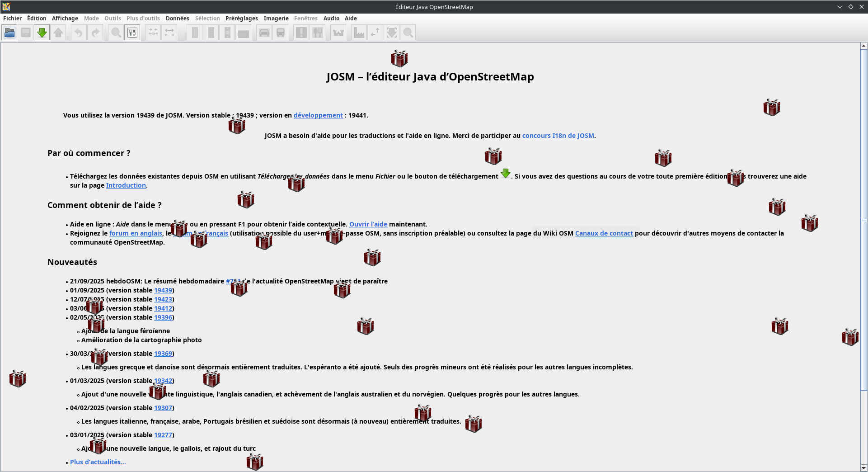Screen dimensions: 868x472
Task: Click the green Download data arrow
Action: [x=42, y=33]
